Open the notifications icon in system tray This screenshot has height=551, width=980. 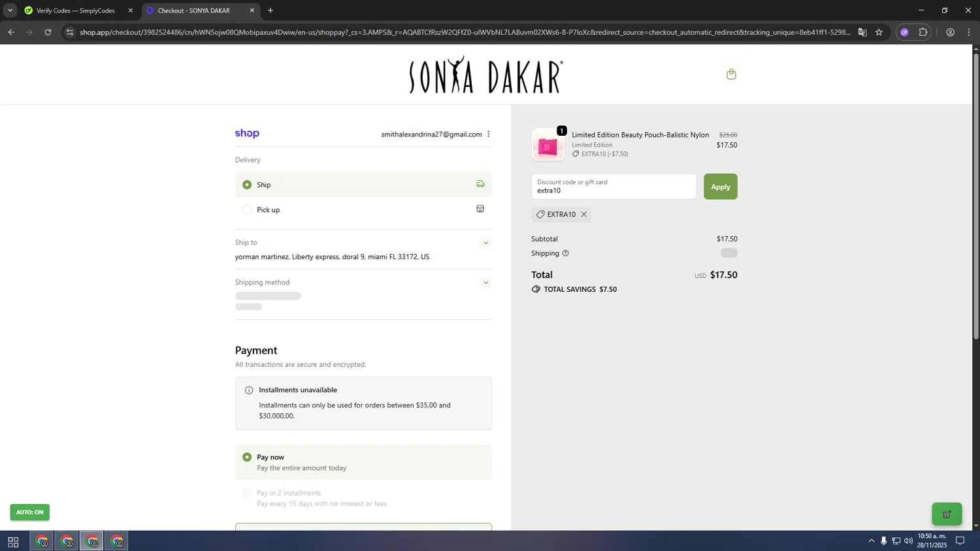(x=960, y=541)
